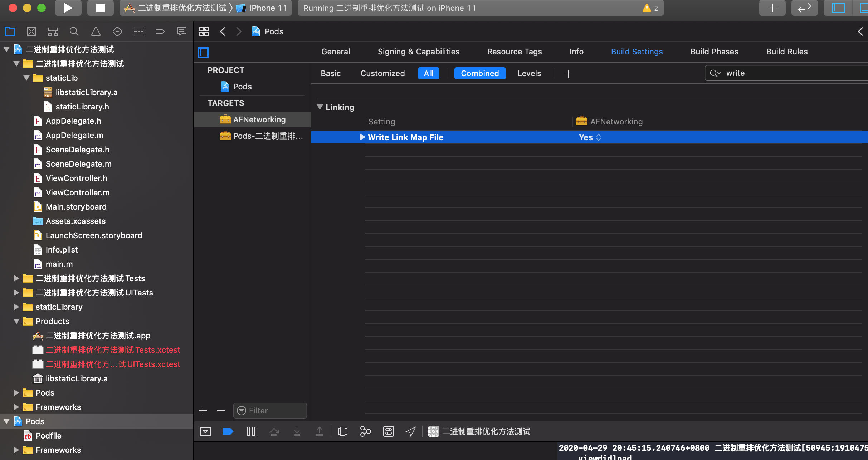868x460 pixels.
Task: Pause program execution
Action: coord(251,431)
